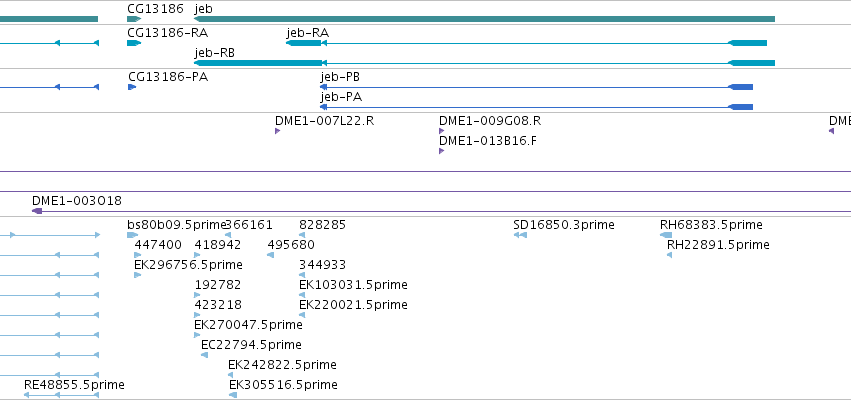Viewport: 851px width, 400px height.
Task: Select the EC22794.5prime EST arrow
Action: point(204,355)
